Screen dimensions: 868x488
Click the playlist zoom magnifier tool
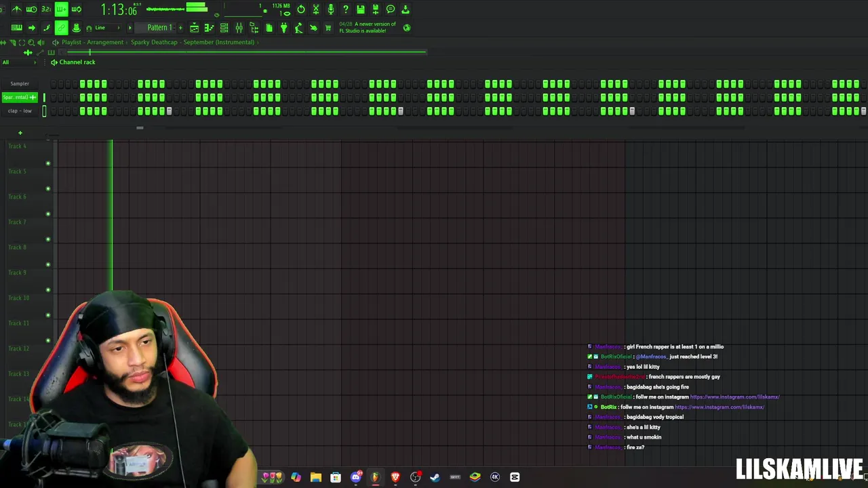31,42
